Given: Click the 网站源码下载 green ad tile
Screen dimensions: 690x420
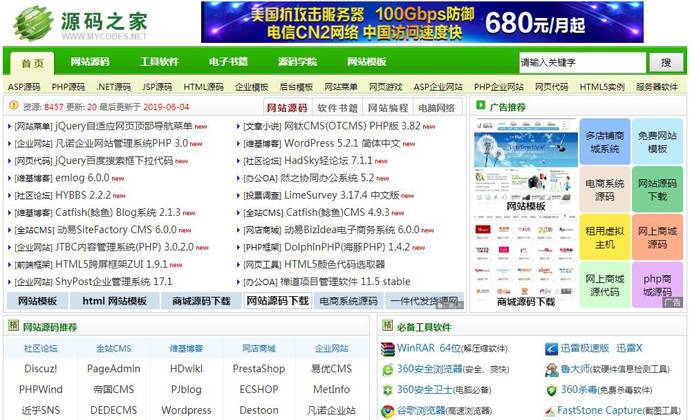Looking at the screenshot, I should (657, 190).
